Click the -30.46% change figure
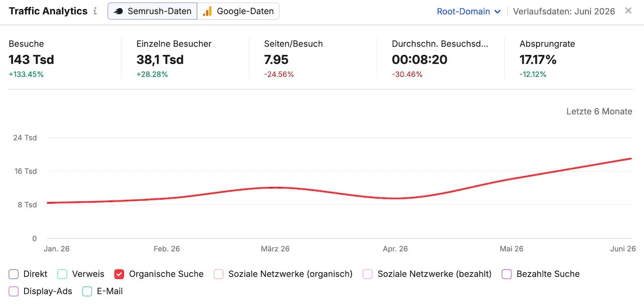The height and width of the screenshot is (304, 644). tap(407, 74)
